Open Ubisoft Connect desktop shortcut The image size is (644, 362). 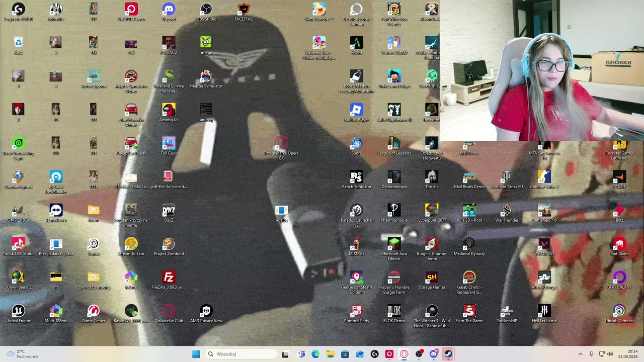point(619,314)
